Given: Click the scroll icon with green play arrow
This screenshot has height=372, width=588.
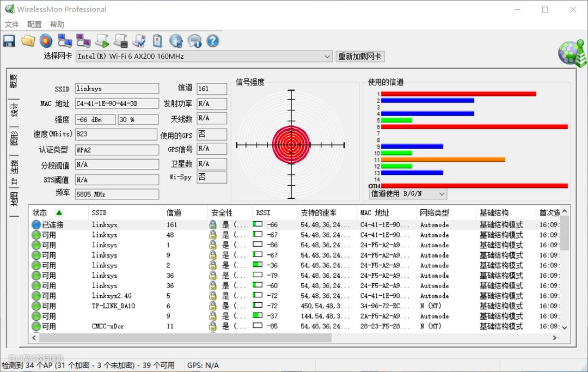Looking at the screenshot, I should pyautogui.click(x=102, y=41).
